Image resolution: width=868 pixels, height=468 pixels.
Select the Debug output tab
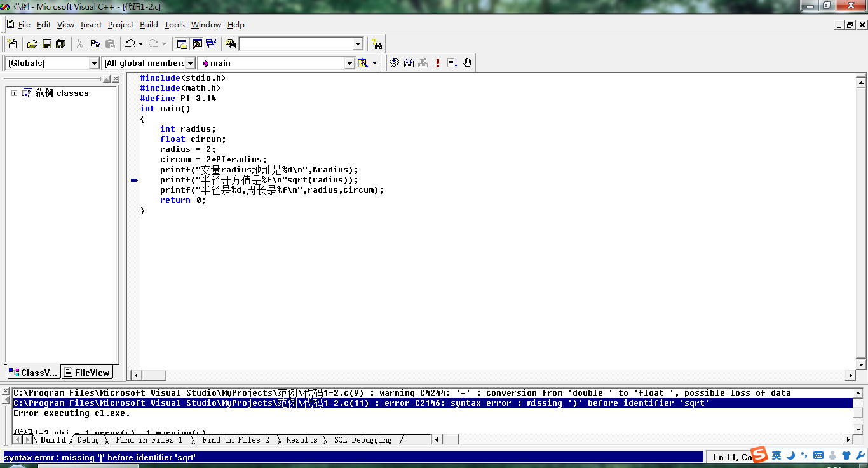tap(88, 440)
